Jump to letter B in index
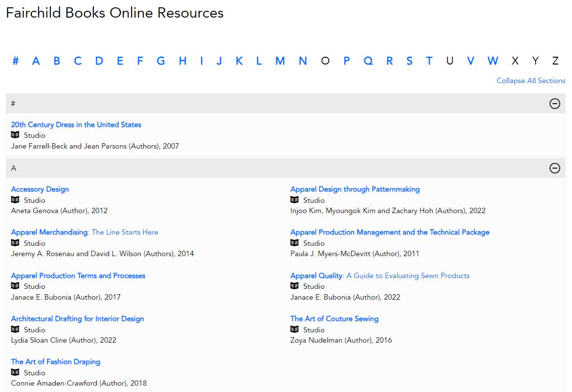 coord(57,61)
